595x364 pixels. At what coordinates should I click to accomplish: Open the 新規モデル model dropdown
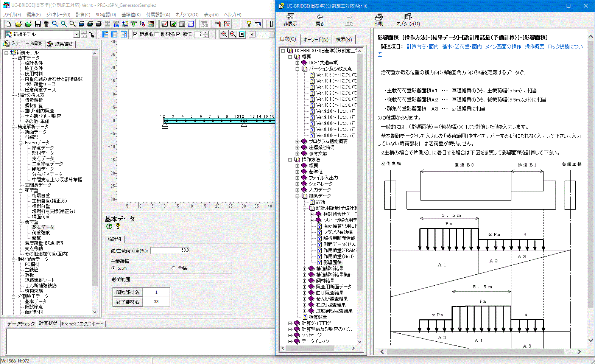point(76,34)
